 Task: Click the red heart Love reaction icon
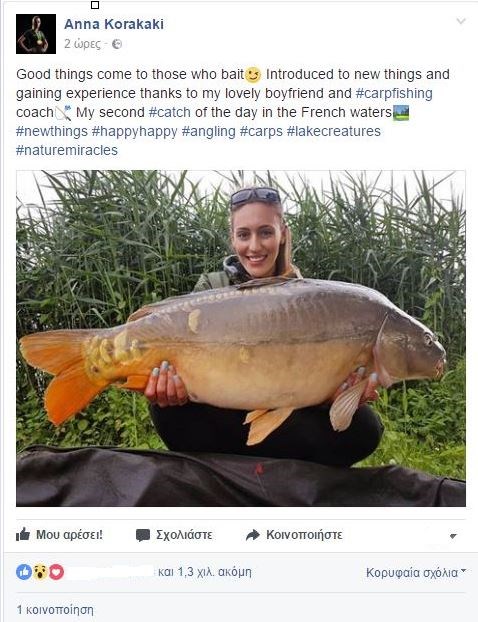pos(56,572)
